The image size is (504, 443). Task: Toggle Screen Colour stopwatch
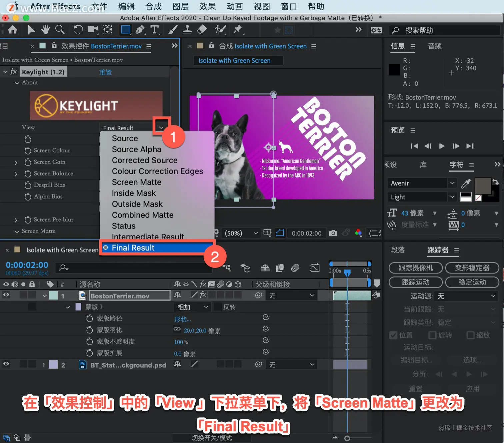[x=28, y=151]
